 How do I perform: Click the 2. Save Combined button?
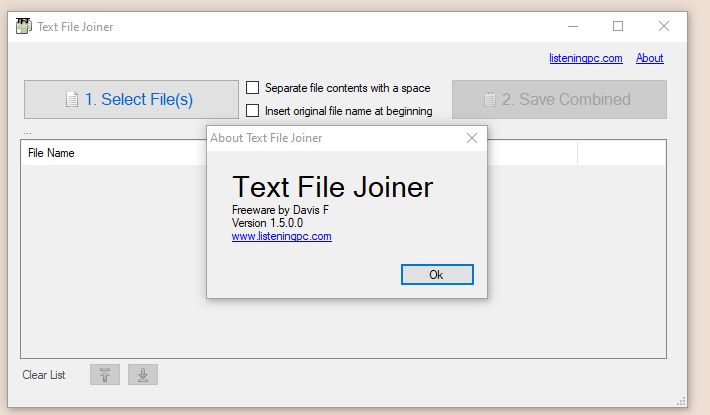pyautogui.click(x=559, y=100)
